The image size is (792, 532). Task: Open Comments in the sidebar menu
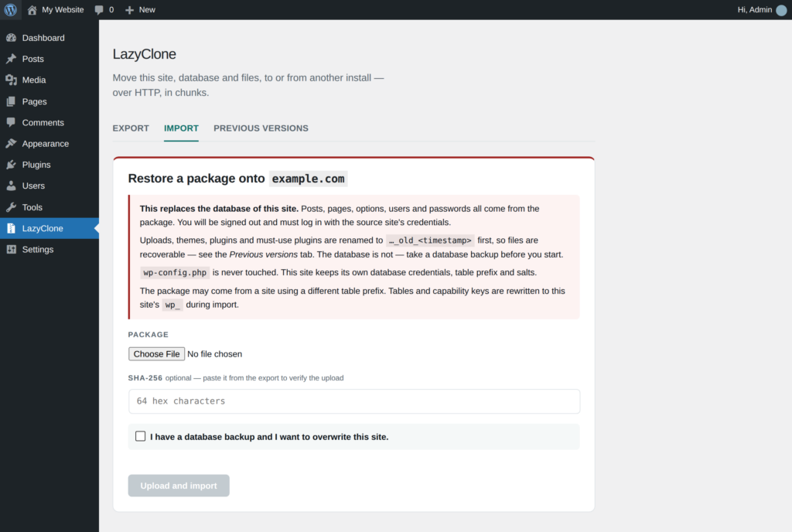49,123
